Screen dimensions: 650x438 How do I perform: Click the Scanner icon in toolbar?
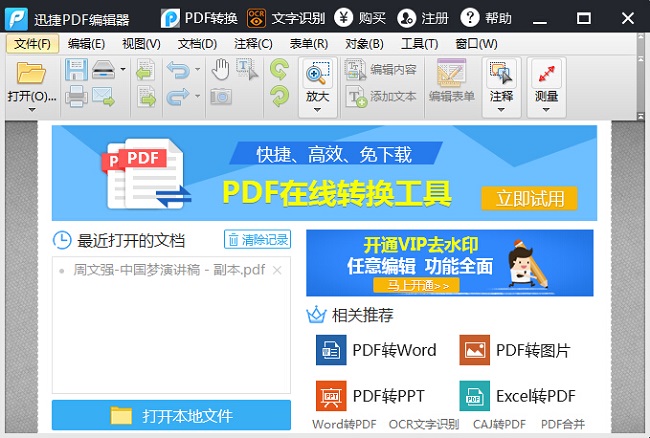coord(103,69)
